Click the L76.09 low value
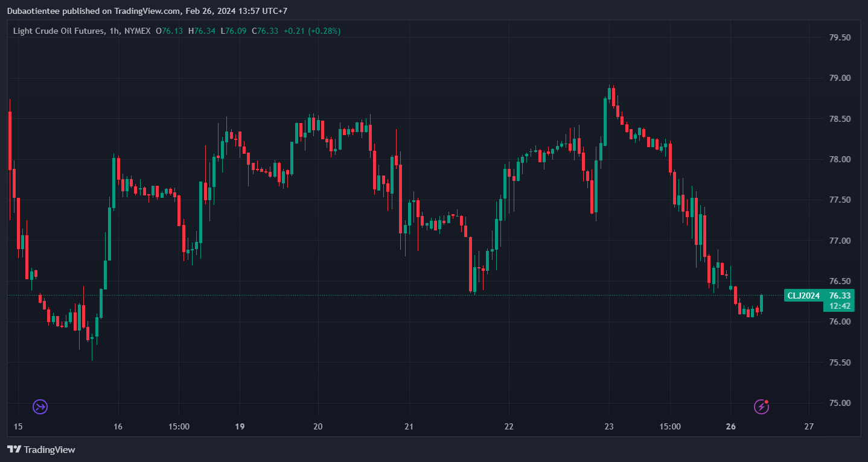 point(234,31)
